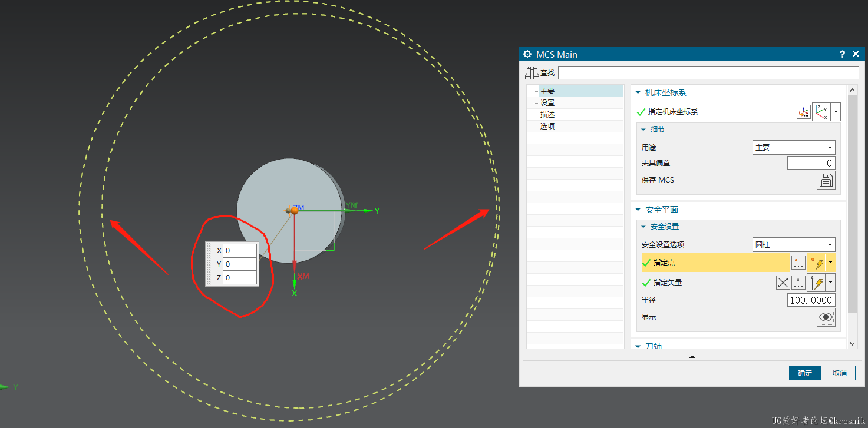Click the inferred vector lightning icon

(x=816, y=283)
